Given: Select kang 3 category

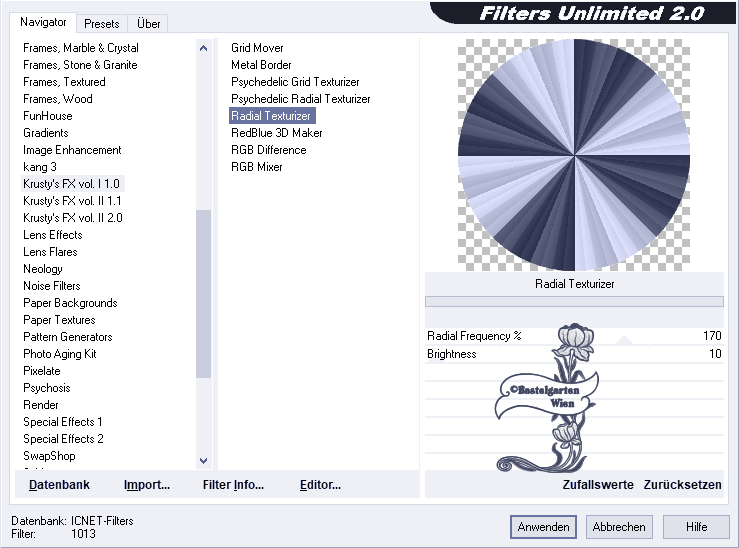Looking at the screenshot, I should pyautogui.click(x=40, y=167).
